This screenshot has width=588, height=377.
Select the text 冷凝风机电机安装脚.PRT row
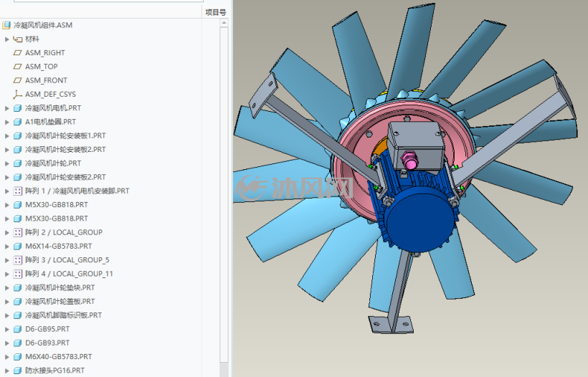coord(91,191)
